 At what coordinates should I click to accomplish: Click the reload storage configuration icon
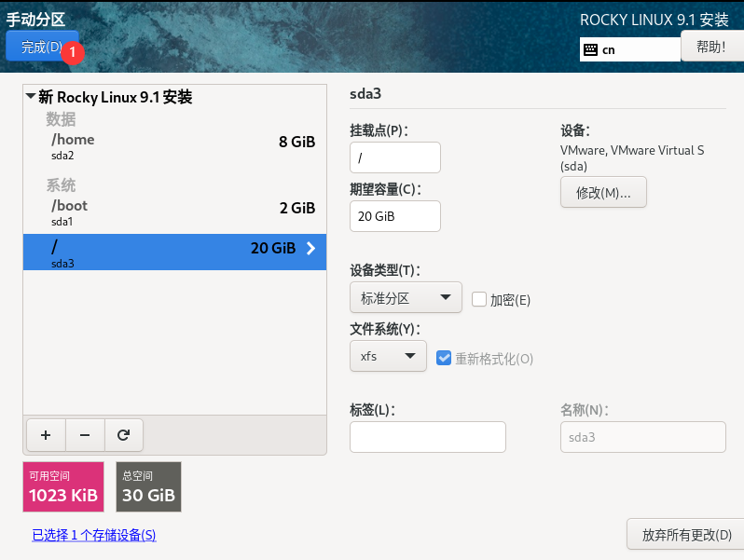pyautogui.click(x=123, y=434)
